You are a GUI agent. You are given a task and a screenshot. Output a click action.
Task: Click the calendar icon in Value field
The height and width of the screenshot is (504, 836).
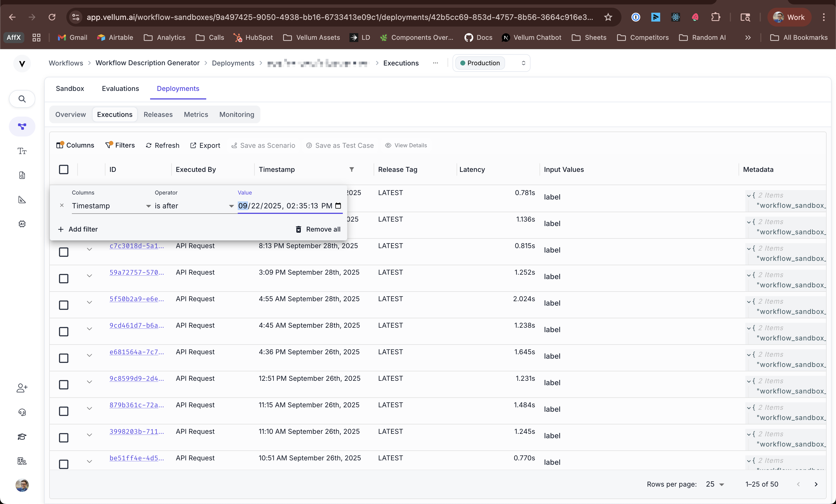click(x=338, y=206)
